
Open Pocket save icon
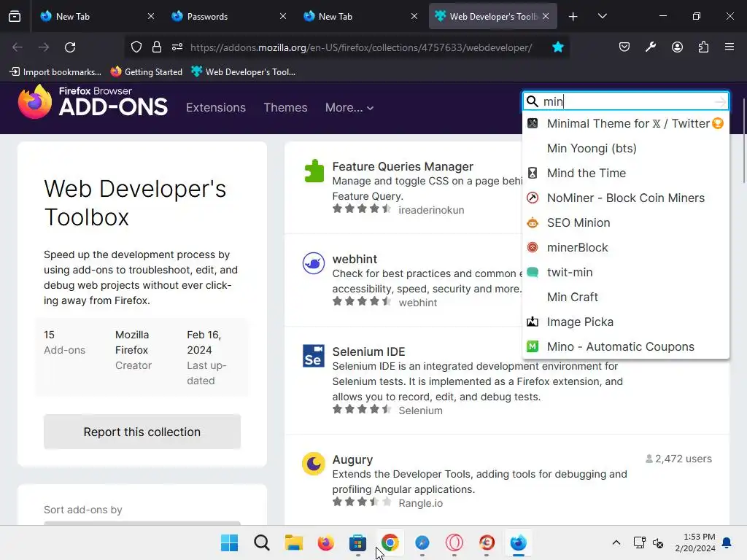[624, 47]
